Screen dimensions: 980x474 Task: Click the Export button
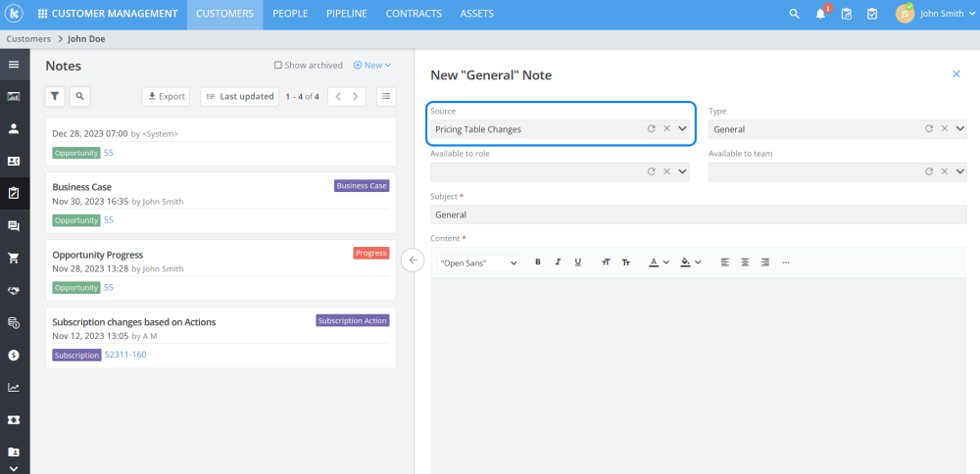click(x=166, y=96)
